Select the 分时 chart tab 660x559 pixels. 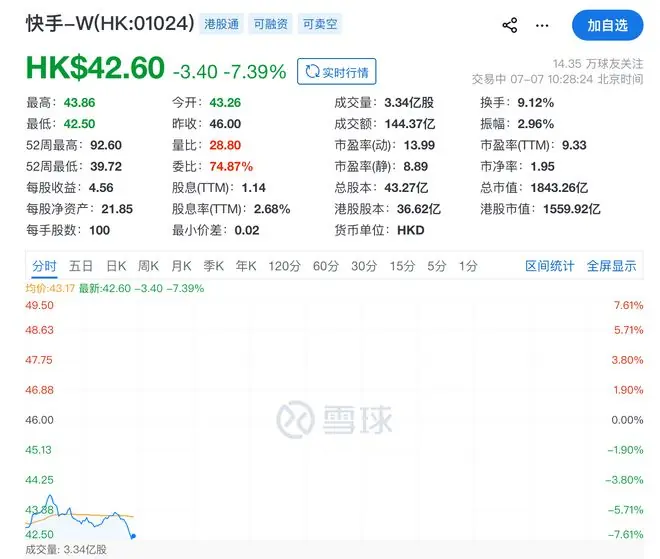[x=44, y=266]
